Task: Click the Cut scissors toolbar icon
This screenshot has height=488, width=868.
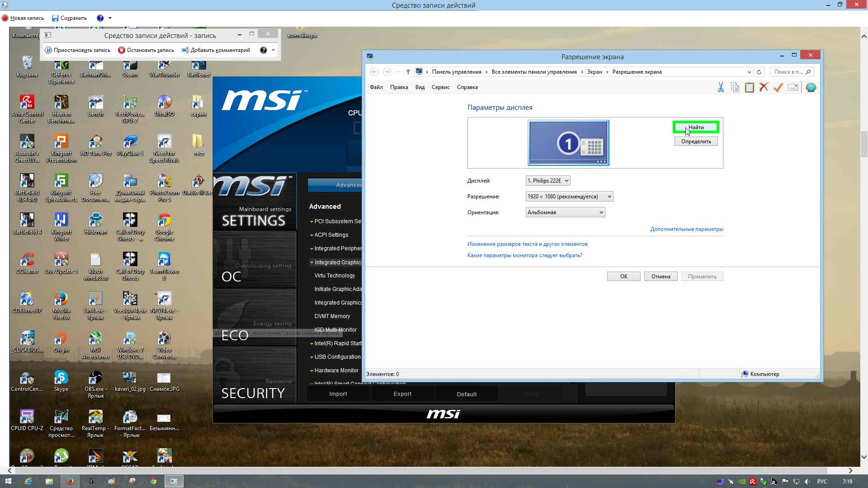Action: (721, 87)
